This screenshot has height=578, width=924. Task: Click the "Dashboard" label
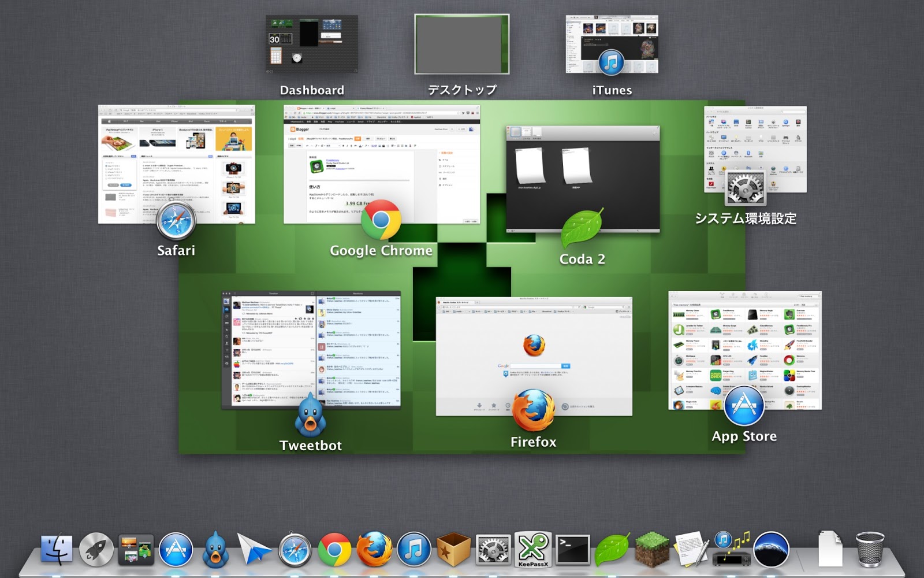tap(312, 90)
